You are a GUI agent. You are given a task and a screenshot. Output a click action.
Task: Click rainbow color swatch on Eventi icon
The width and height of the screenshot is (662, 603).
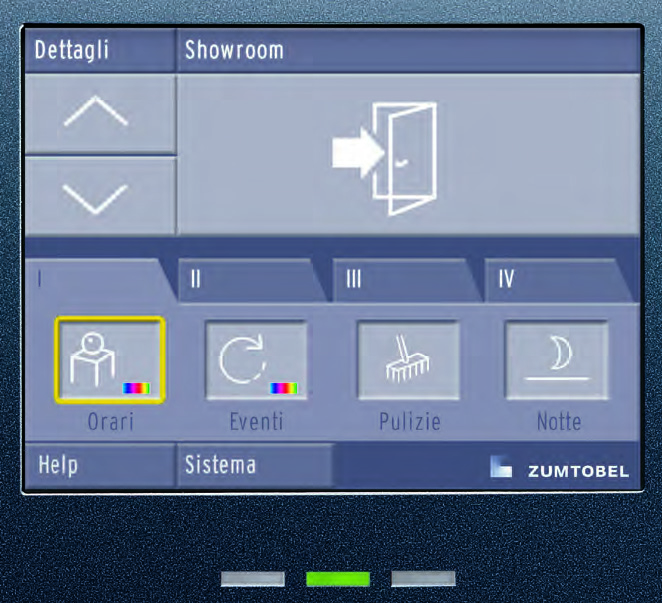pos(284,388)
